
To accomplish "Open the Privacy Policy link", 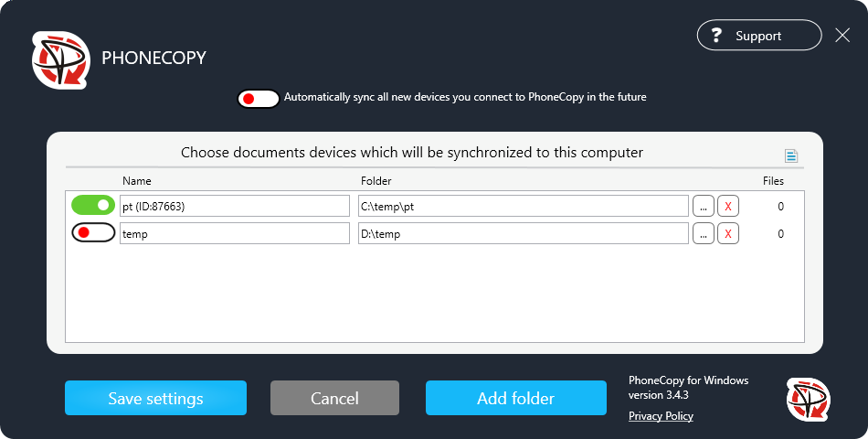I will coord(661,416).
